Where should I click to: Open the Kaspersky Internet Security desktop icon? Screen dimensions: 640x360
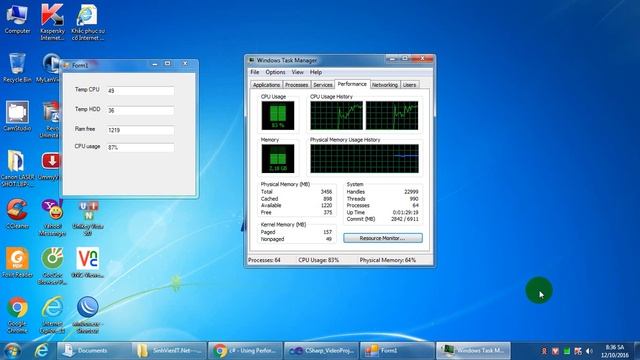pos(52,21)
